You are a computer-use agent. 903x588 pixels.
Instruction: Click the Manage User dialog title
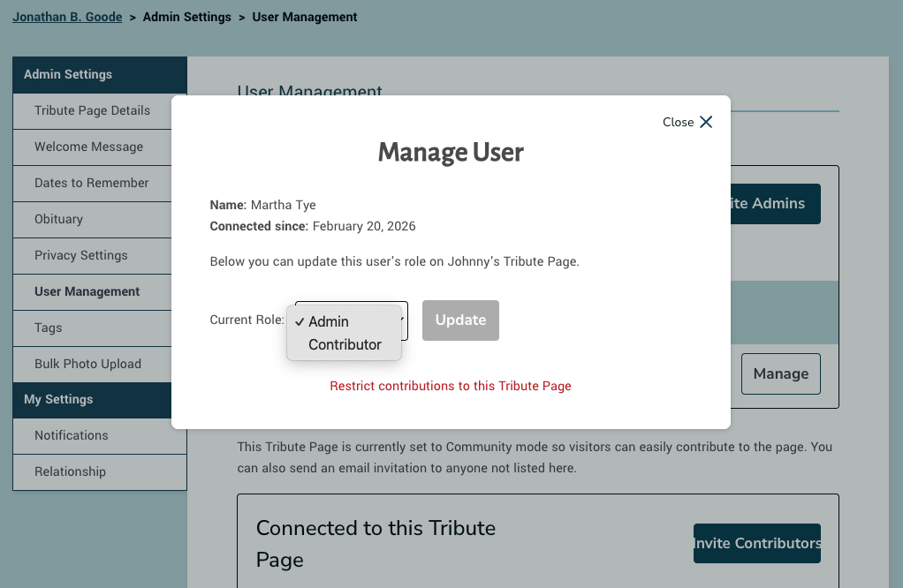click(x=451, y=153)
